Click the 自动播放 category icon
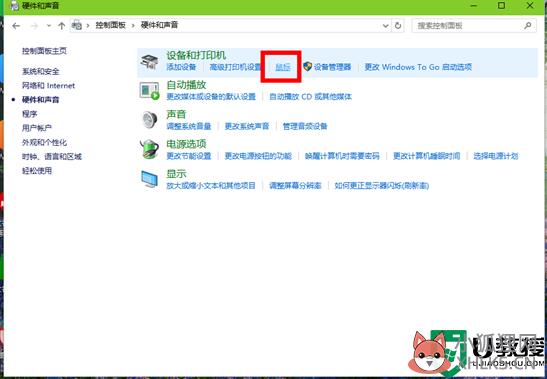This screenshot has width=547, height=379. pos(149,91)
